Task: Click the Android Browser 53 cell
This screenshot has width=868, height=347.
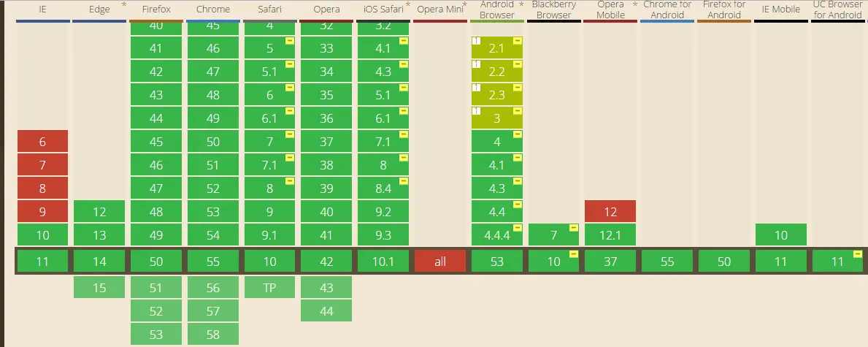Action: [497, 261]
